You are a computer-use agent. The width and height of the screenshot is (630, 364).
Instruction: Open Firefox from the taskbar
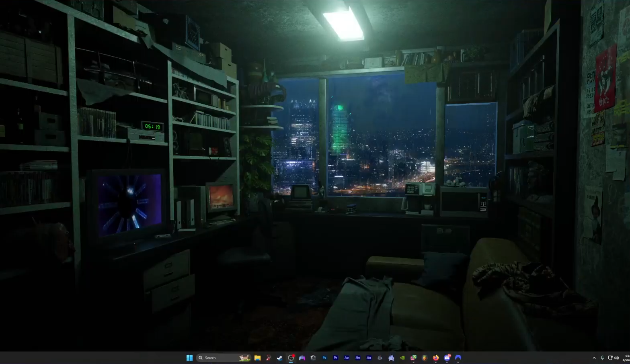pos(436,358)
